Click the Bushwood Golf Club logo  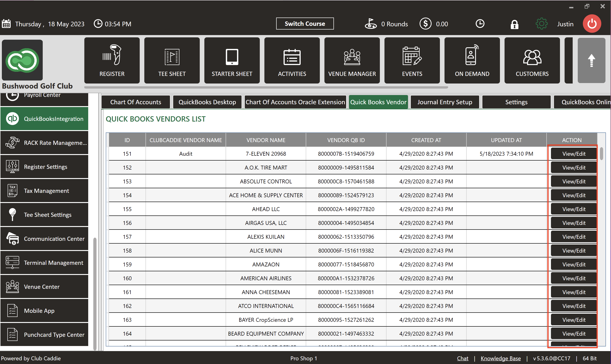click(22, 60)
